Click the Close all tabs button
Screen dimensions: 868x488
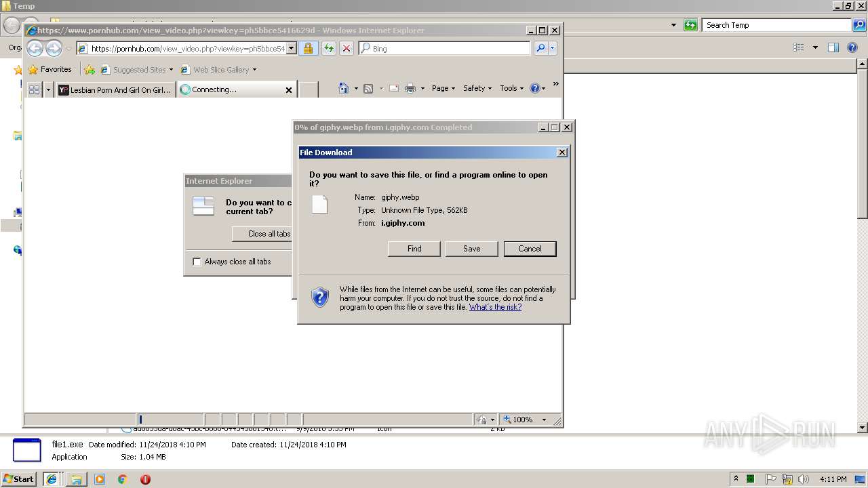(262, 234)
